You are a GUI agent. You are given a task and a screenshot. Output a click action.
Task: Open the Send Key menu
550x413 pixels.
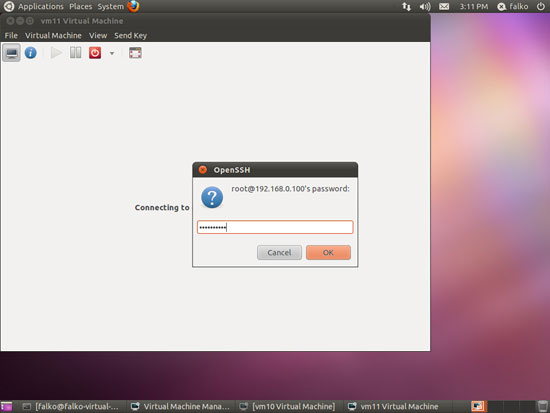130,35
